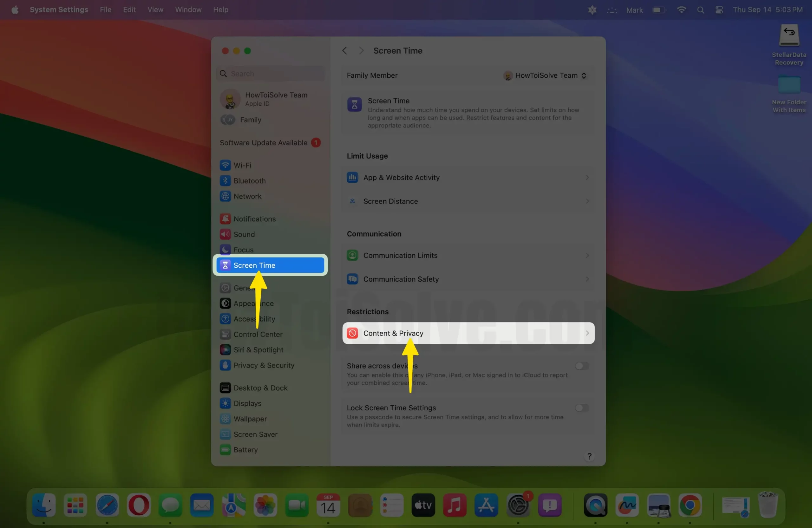Open the View menu

pos(155,10)
